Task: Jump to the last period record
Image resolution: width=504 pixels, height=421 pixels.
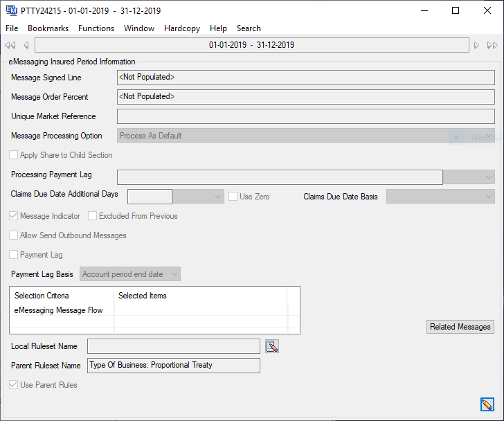Action: pos(492,46)
